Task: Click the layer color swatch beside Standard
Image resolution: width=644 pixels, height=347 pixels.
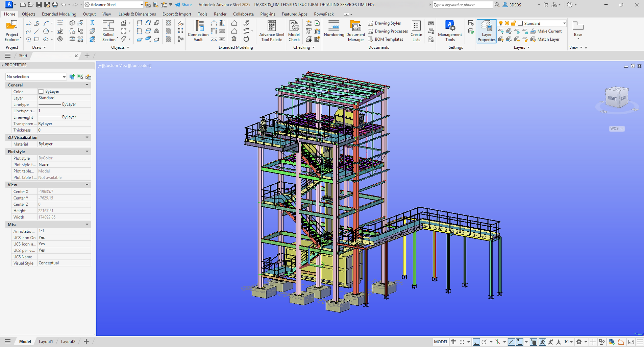Action: pos(520,23)
